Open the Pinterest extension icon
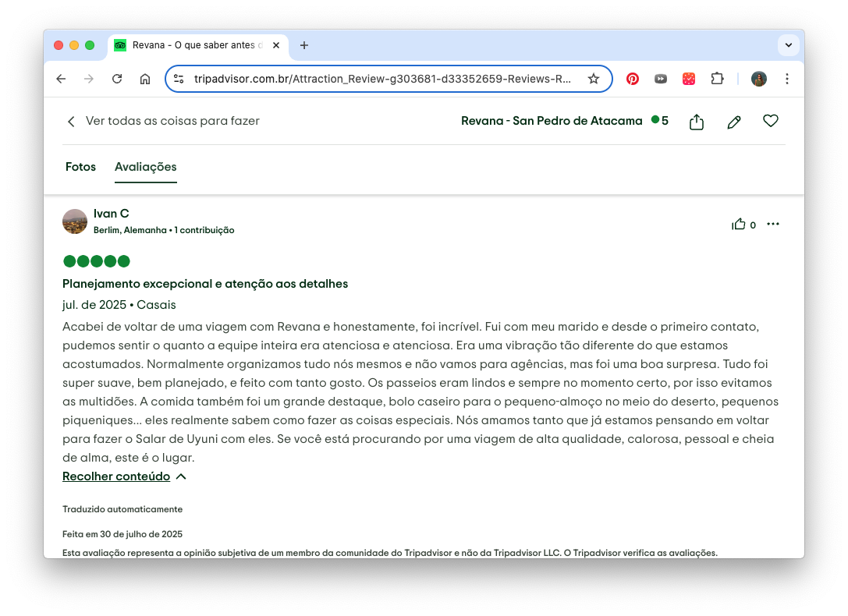Image resolution: width=848 pixels, height=616 pixels. (633, 79)
